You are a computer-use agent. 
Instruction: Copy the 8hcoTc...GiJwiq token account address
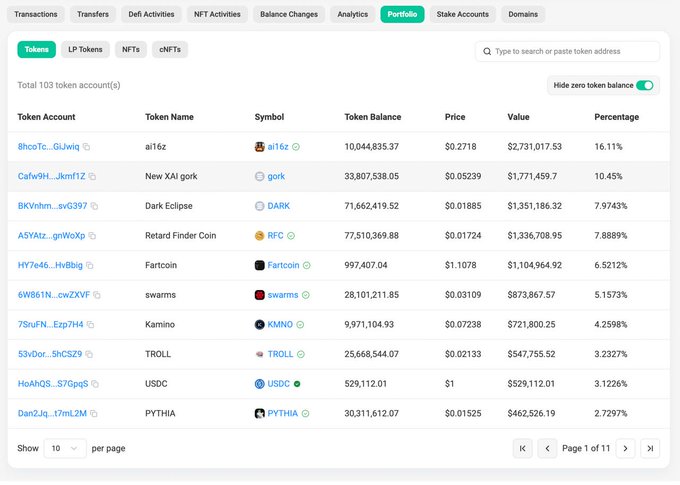point(87,147)
